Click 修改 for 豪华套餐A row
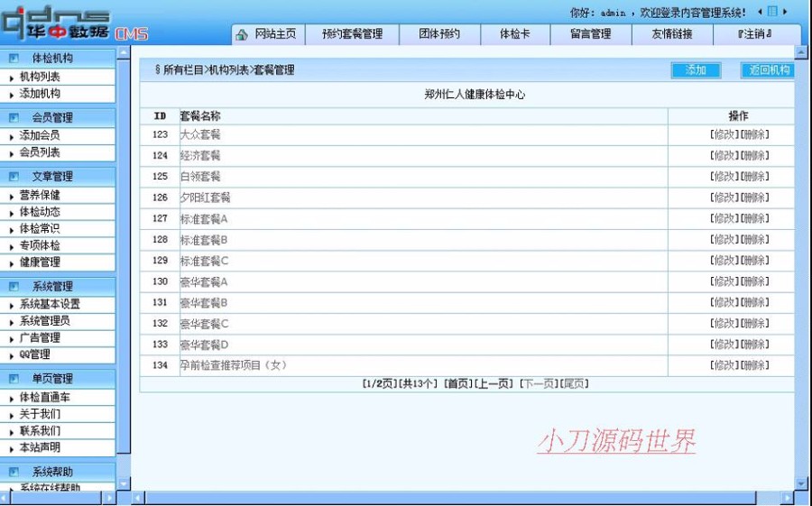812x506 pixels. click(x=724, y=281)
